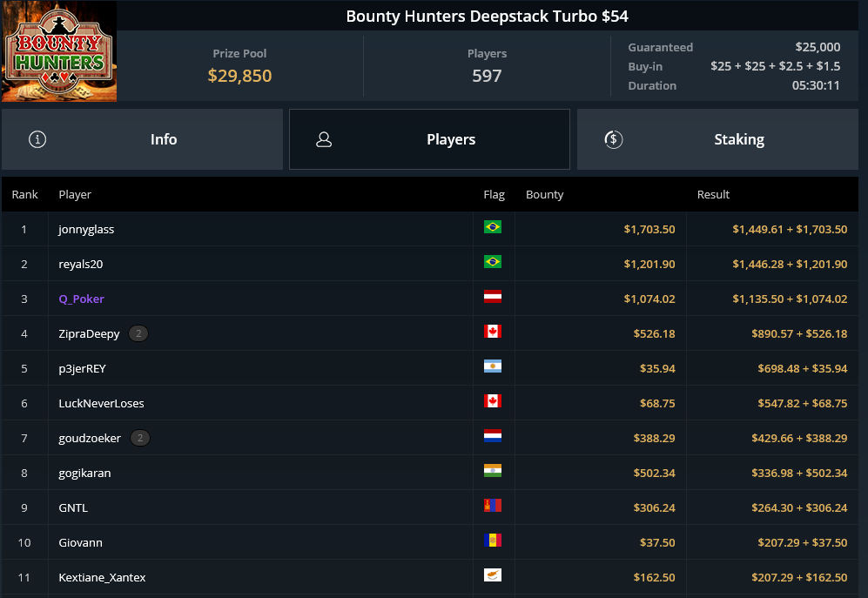Switch to the Staking tab
868x598 pixels.
click(x=717, y=139)
